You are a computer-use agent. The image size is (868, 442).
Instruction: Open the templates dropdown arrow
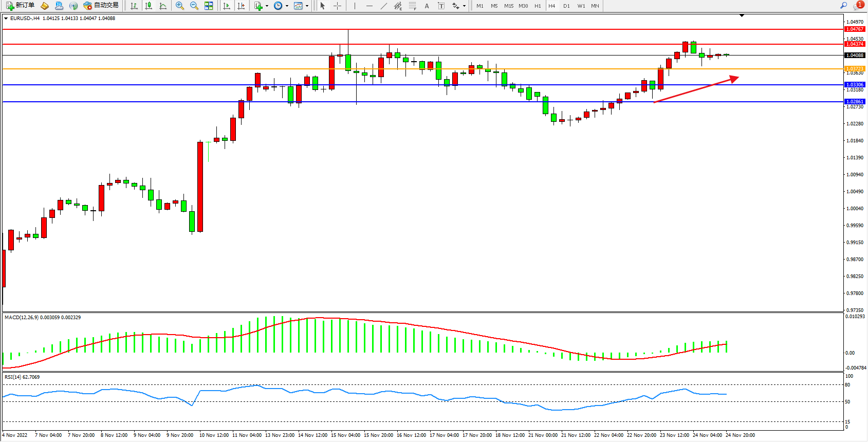(307, 6)
